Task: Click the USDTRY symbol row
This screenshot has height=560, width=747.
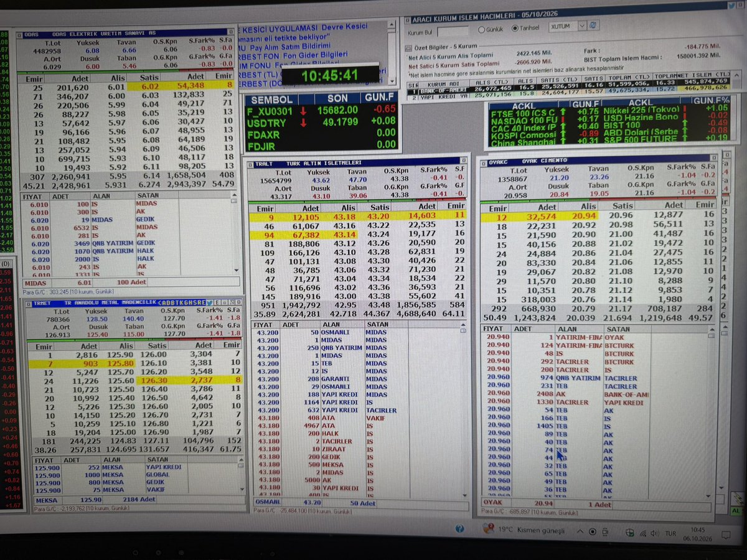Action: pyautogui.click(x=321, y=121)
